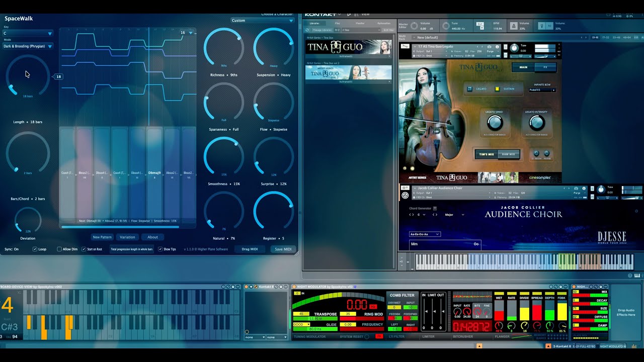
Task: Toggle the SUSTAIN switch
Action: [497, 89]
